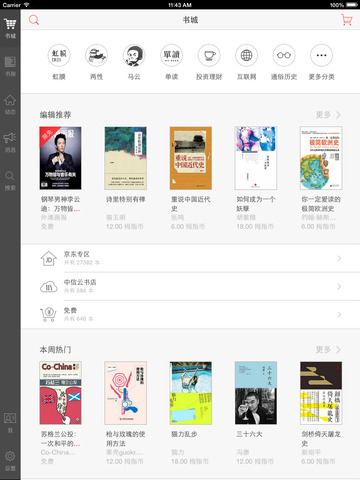Screen dimensions: 360x480
Task: Switch to the 动态 home sidebar tab
Action: [10, 104]
